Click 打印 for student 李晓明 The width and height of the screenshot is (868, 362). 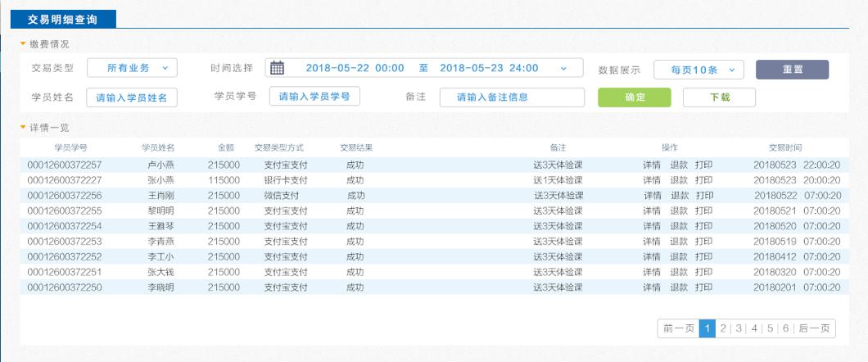point(703,287)
